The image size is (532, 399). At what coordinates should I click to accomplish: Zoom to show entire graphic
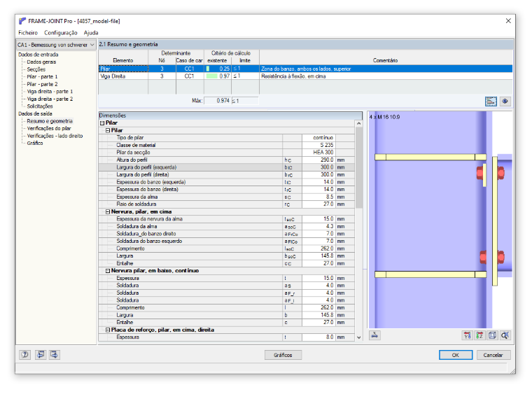pyautogui.click(x=505, y=335)
